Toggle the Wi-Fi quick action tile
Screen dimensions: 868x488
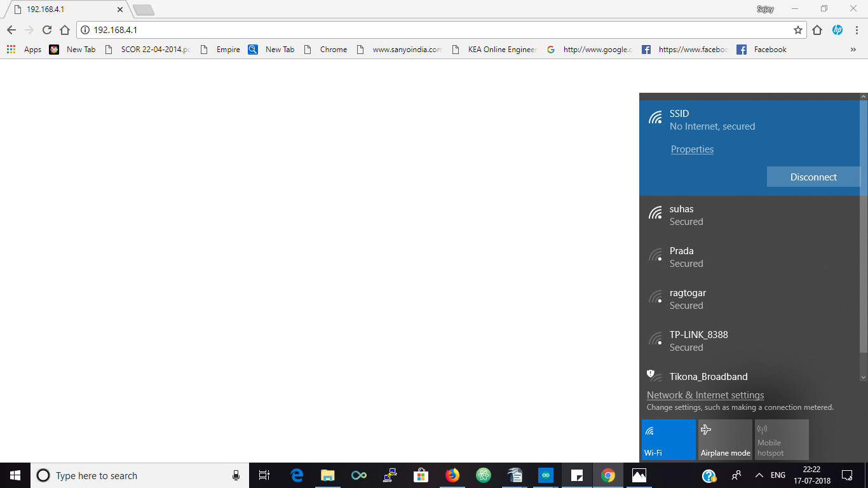[668, 440]
